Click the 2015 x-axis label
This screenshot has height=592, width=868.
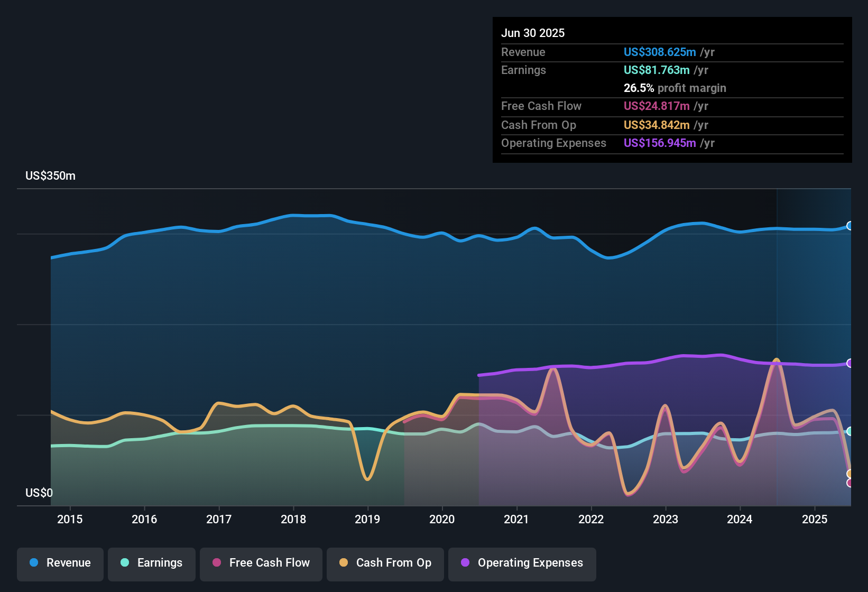[x=70, y=520]
